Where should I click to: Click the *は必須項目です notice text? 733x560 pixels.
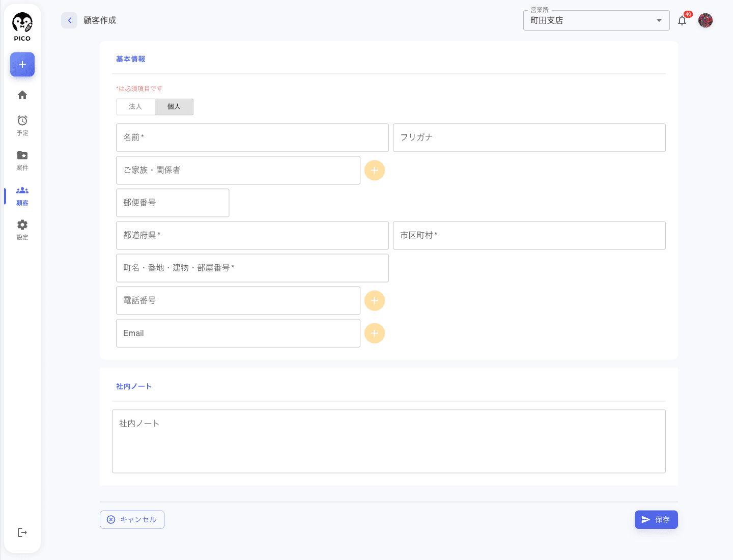(x=139, y=89)
